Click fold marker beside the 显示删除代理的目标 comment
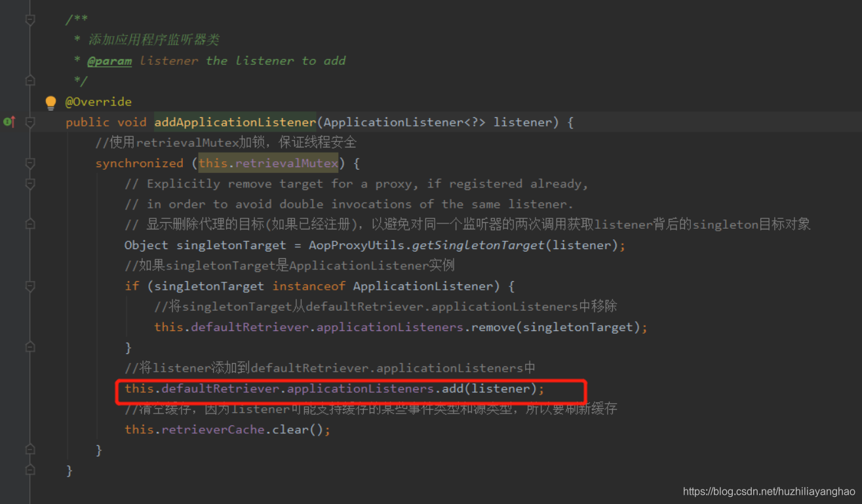This screenshot has height=504, width=862. click(x=29, y=224)
